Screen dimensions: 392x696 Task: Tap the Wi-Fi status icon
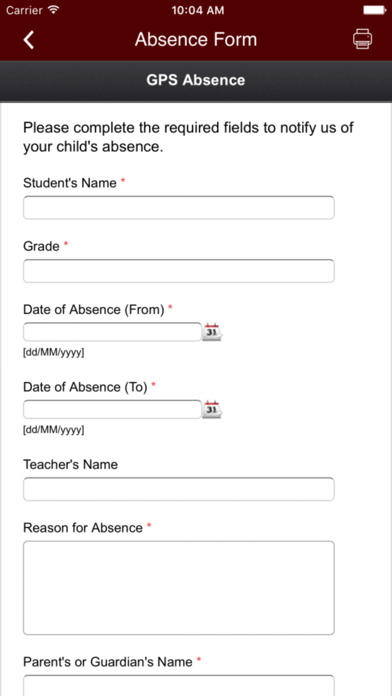click(53, 10)
